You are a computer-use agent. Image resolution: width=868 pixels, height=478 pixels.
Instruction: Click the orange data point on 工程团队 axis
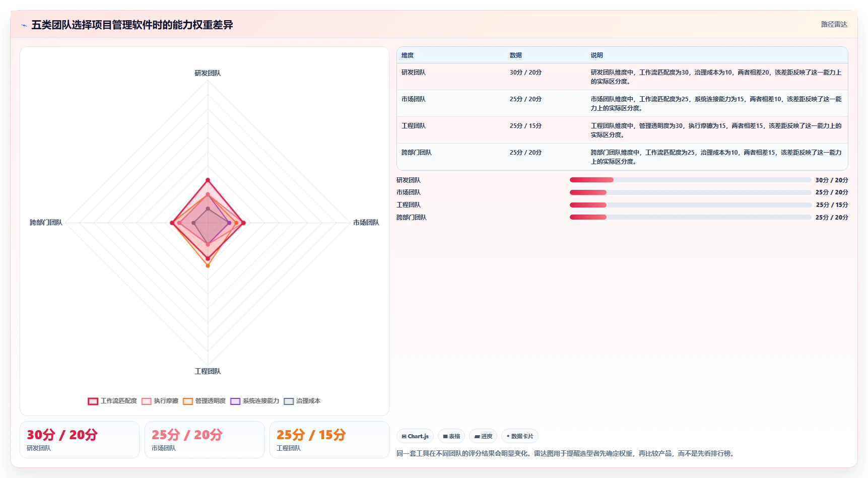pyautogui.click(x=208, y=265)
